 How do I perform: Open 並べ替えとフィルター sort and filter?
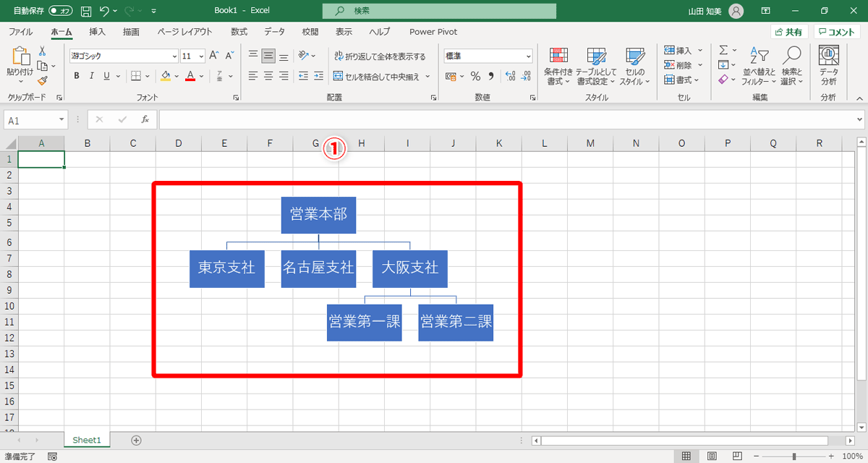click(759, 67)
